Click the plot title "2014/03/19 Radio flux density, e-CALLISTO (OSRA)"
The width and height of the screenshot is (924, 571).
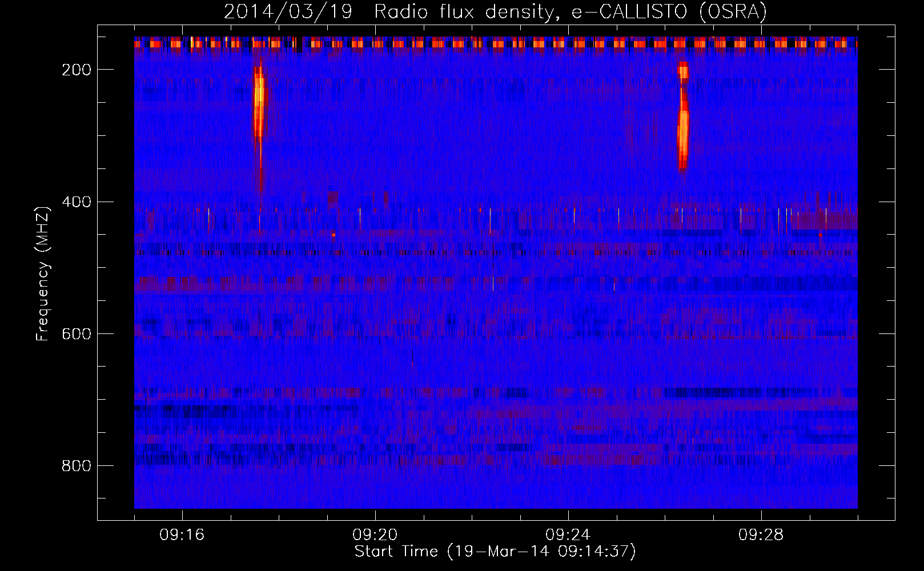(495, 11)
